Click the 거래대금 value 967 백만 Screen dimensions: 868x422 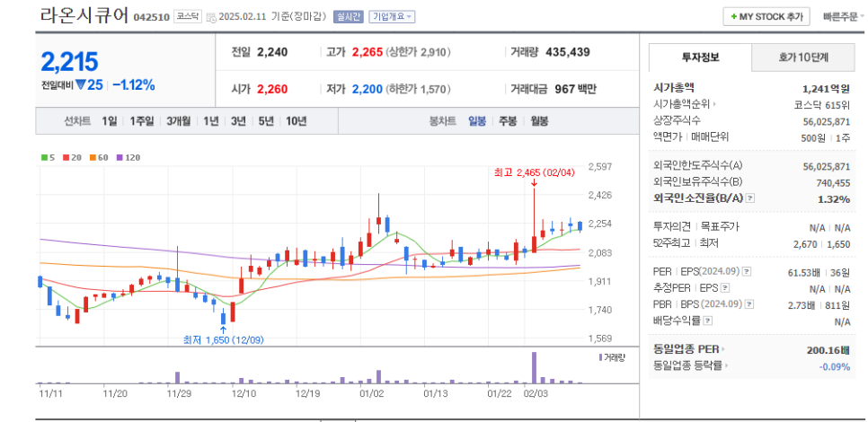tap(575, 89)
